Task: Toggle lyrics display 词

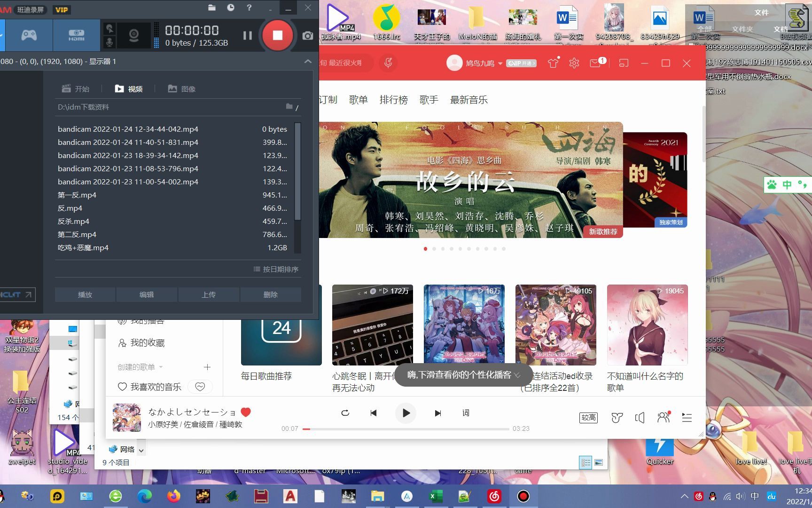Action: (x=466, y=413)
